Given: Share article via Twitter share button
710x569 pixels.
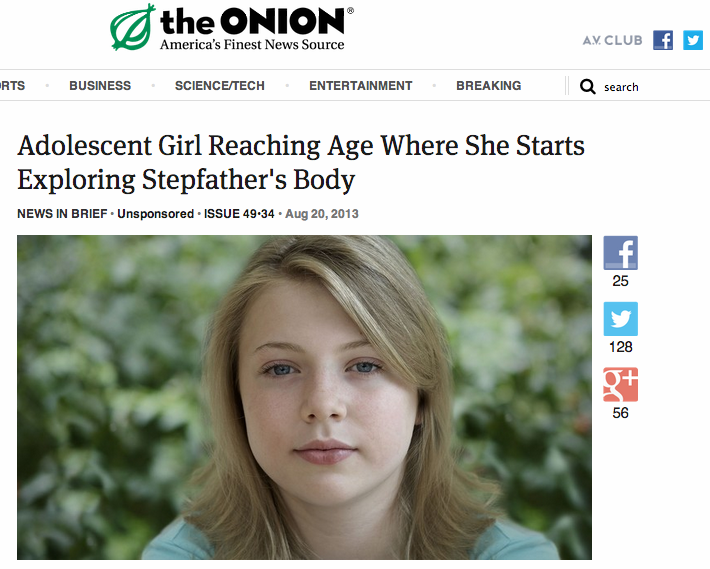Looking at the screenshot, I should [x=620, y=319].
